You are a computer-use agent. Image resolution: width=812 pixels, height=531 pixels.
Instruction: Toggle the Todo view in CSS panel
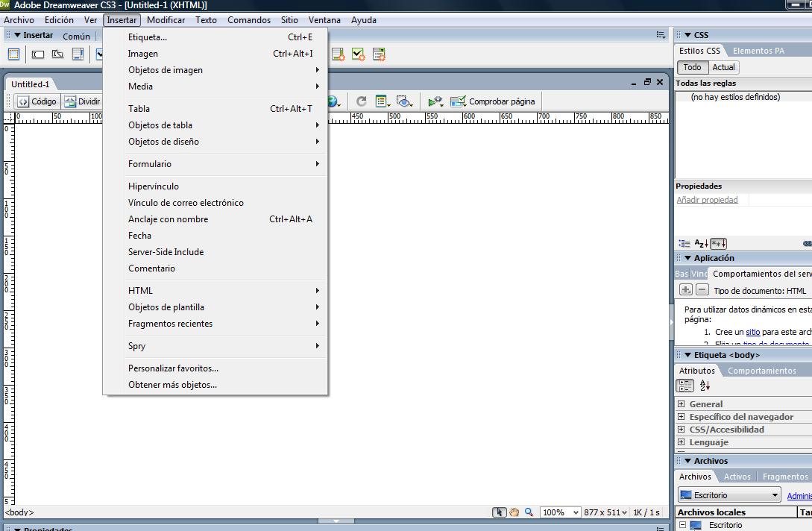[692, 67]
